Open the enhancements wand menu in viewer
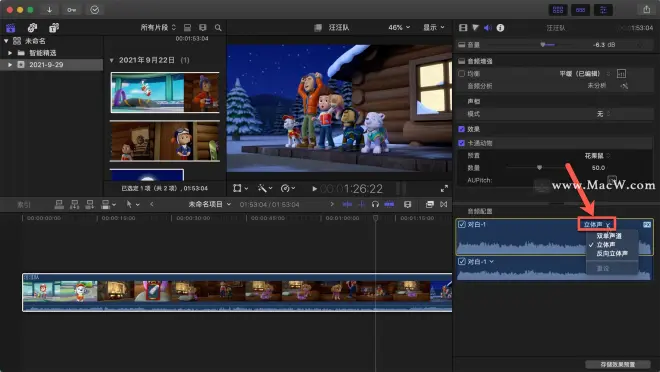The image size is (660, 372). coord(265,189)
